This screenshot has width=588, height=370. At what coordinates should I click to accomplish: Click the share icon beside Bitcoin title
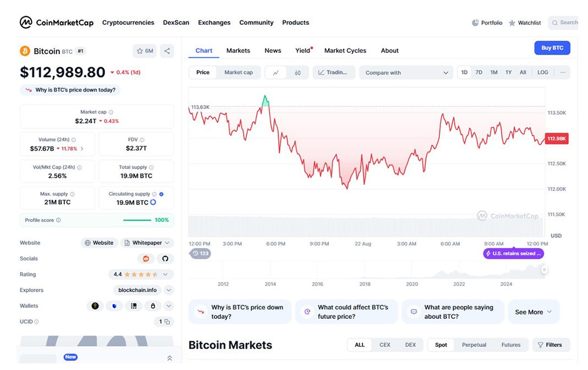coord(167,51)
